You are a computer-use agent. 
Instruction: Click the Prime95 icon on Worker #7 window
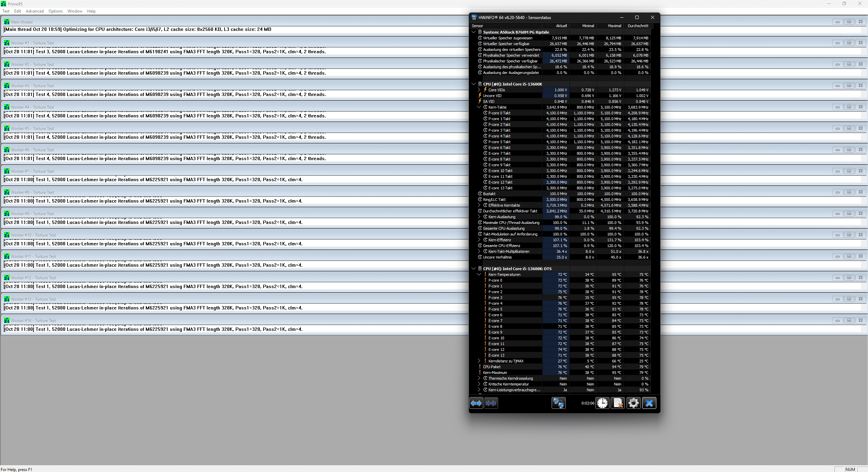pos(7,171)
